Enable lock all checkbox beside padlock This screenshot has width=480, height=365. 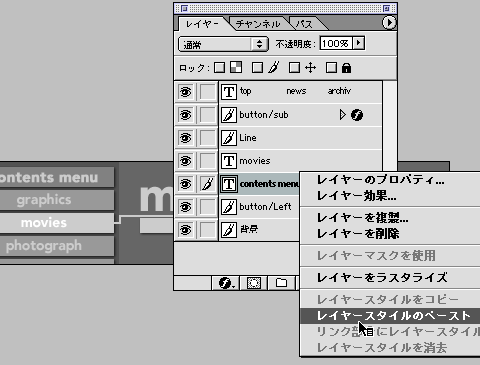[331, 68]
